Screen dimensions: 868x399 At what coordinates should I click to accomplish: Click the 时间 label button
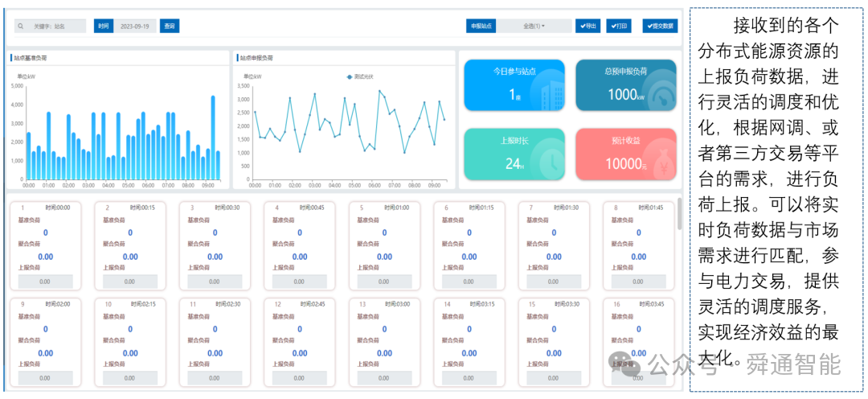pyautogui.click(x=104, y=26)
